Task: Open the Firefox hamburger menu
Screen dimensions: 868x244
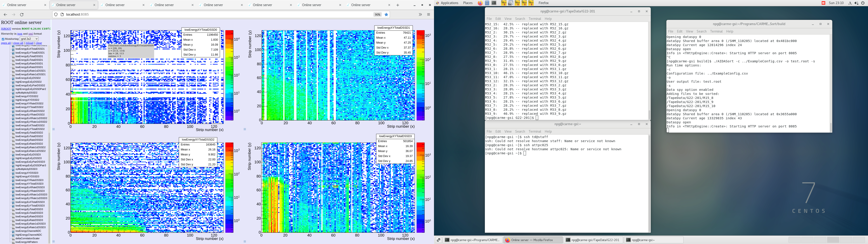Action: [x=429, y=14]
